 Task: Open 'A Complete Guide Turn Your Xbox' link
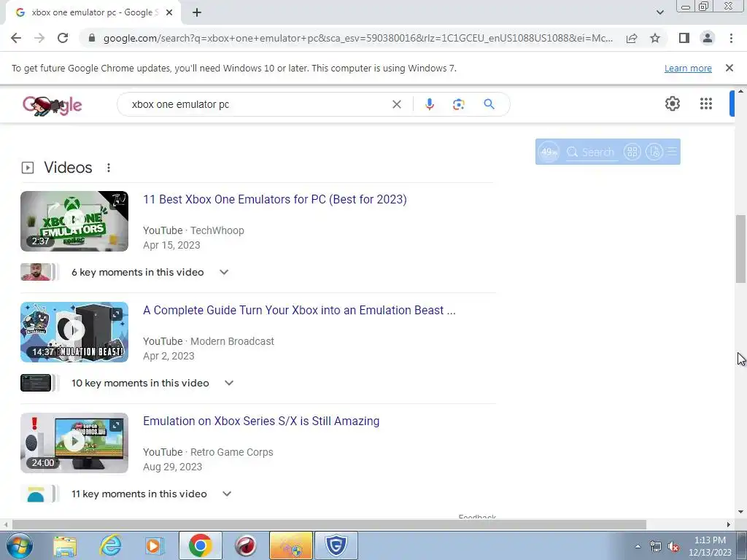pyautogui.click(x=299, y=310)
